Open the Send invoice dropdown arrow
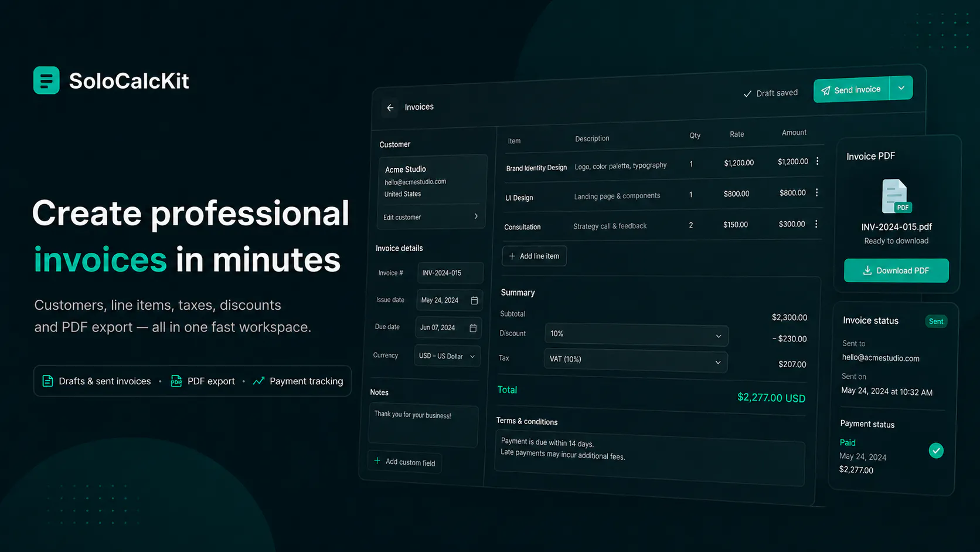The image size is (980, 552). (x=901, y=88)
